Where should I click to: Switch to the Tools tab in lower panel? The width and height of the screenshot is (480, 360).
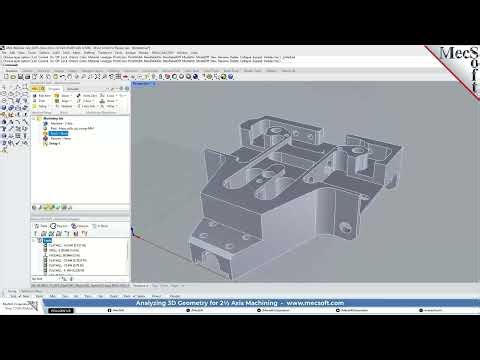[x=41, y=226]
